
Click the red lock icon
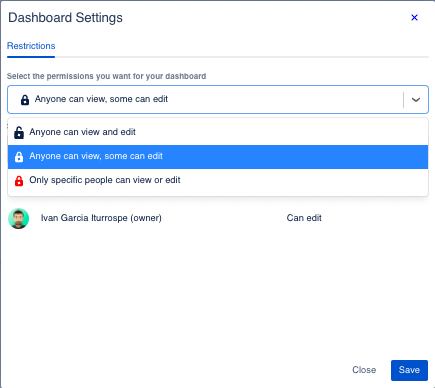point(19,181)
